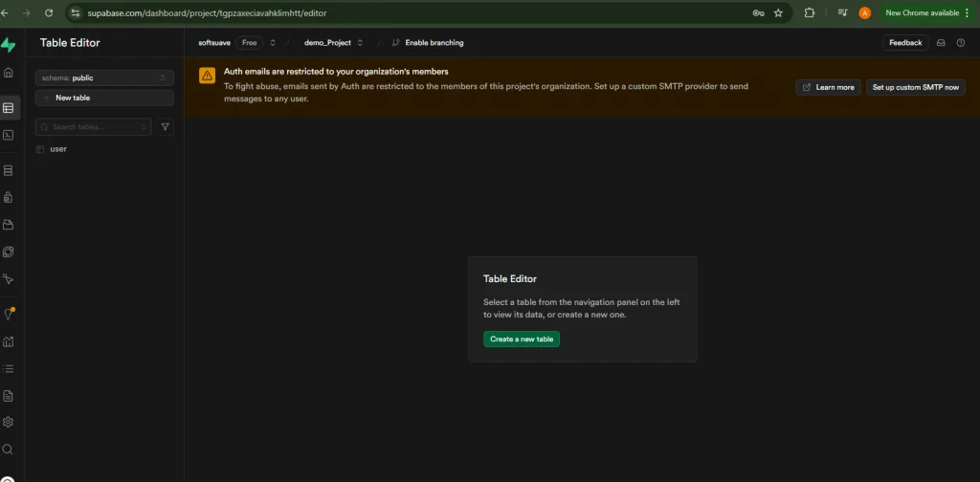Expand the schema public dropdown

(104, 78)
